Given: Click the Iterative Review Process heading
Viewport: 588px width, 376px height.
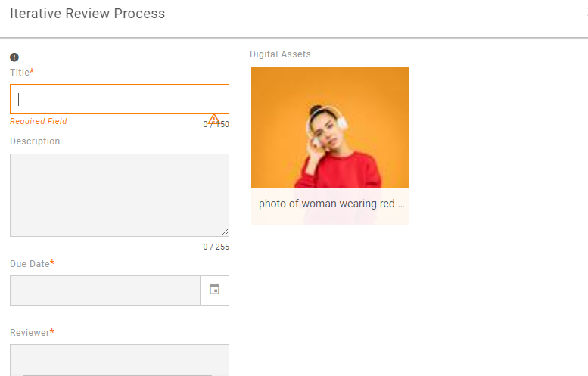Looking at the screenshot, I should (x=88, y=14).
